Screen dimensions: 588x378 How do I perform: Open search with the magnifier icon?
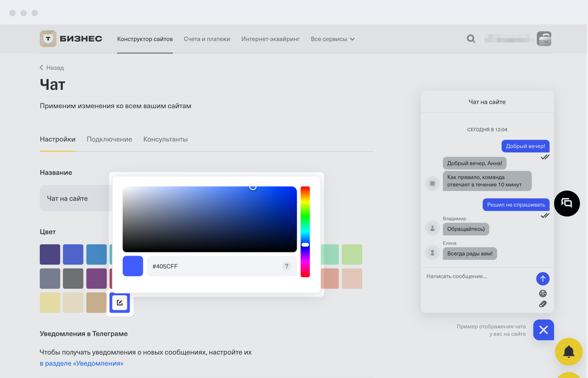[x=471, y=39]
